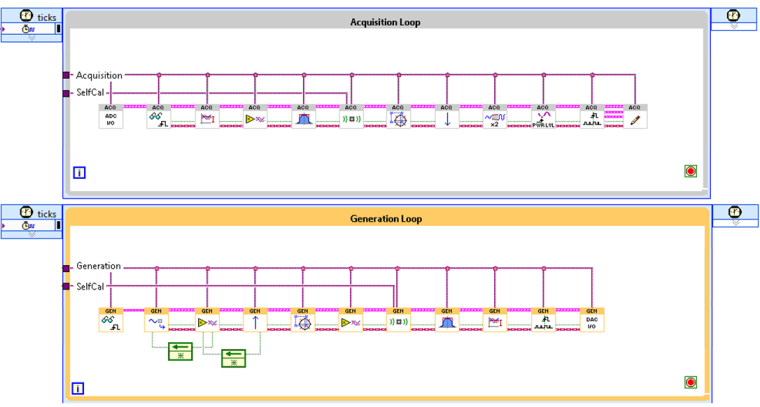Click the "SelfCal" label in Acquisition Loop

(x=90, y=93)
